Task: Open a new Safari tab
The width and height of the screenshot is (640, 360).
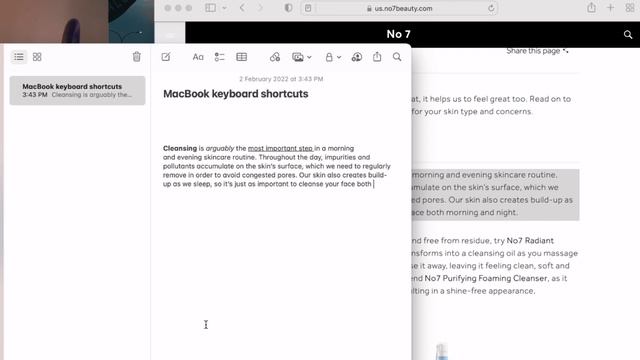Action: pos(611,8)
